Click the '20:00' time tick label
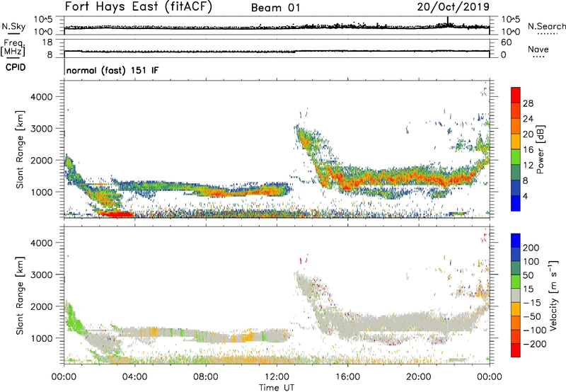Image resolution: width=566 pixels, height=392 pixels. pyautogui.click(x=418, y=377)
